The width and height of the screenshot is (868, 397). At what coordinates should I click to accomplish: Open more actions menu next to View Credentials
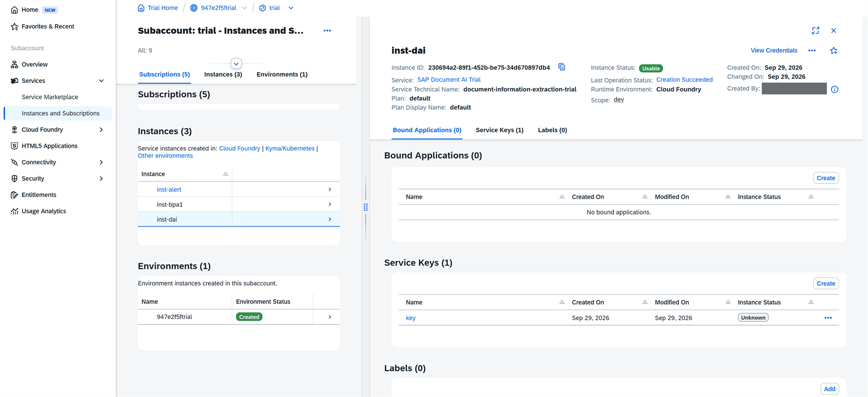[812, 51]
